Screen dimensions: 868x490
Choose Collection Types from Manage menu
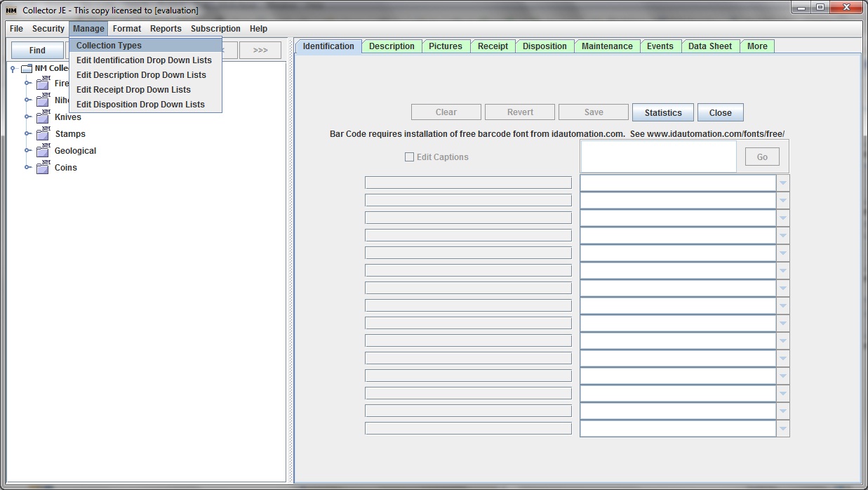[x=109, y=46]
